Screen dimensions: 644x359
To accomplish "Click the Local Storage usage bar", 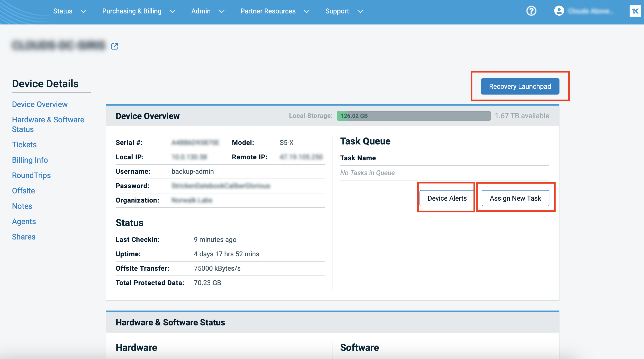I will point(413,116).
